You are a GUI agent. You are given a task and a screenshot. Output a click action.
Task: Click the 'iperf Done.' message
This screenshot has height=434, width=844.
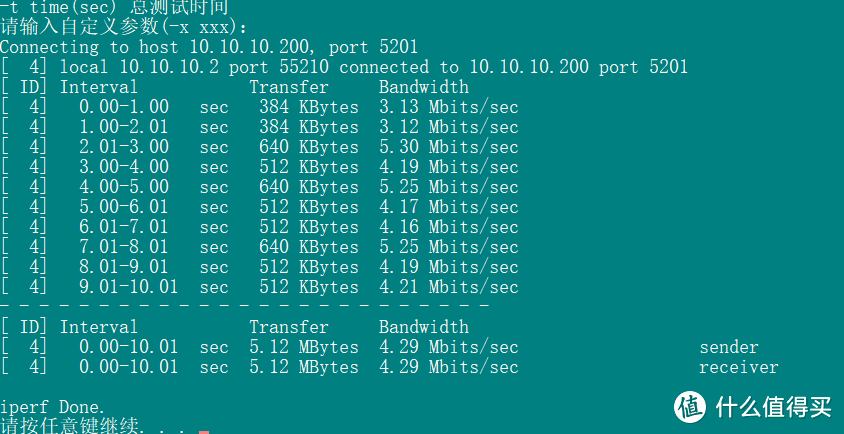pos(53,407)
